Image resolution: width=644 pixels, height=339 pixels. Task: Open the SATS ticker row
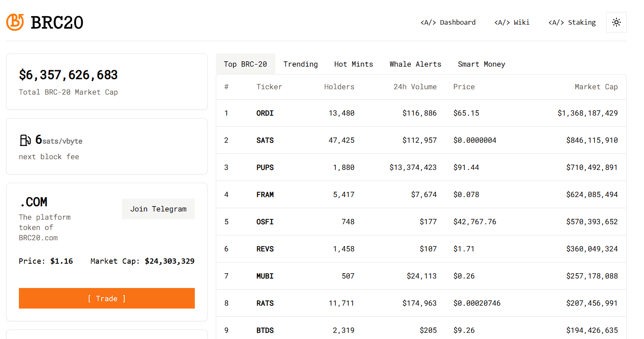click(421, 140)
